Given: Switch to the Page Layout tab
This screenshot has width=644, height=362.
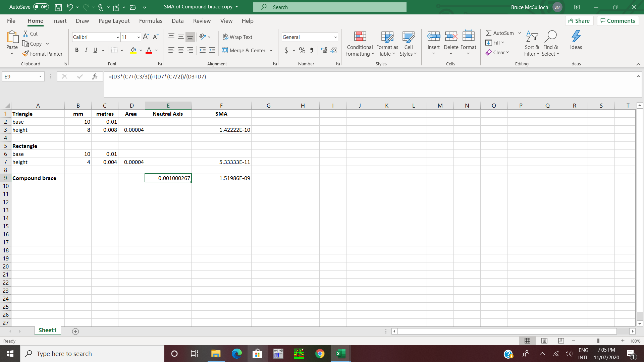Looking at the screenshot, I should [114, 21].
